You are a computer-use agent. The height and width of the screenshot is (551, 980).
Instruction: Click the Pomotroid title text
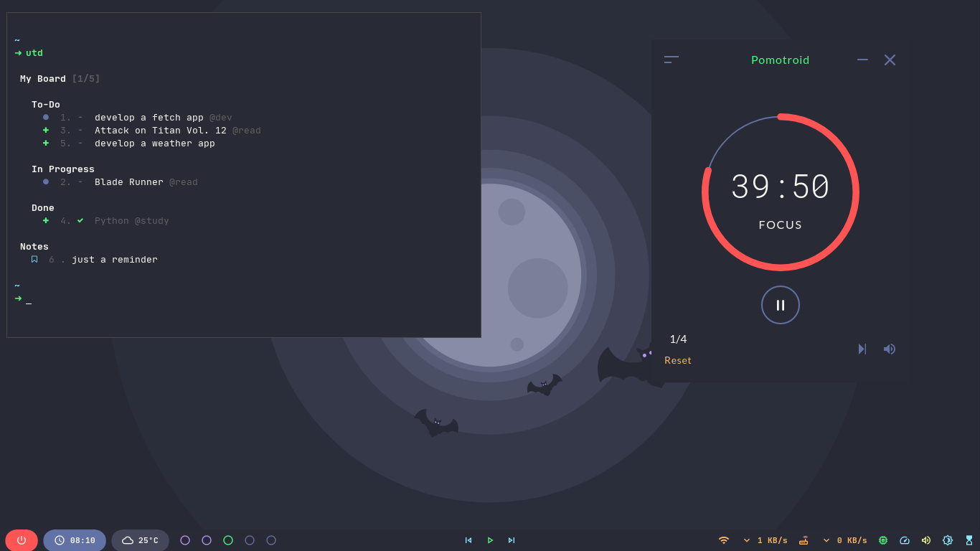click(x=781, y=60)
